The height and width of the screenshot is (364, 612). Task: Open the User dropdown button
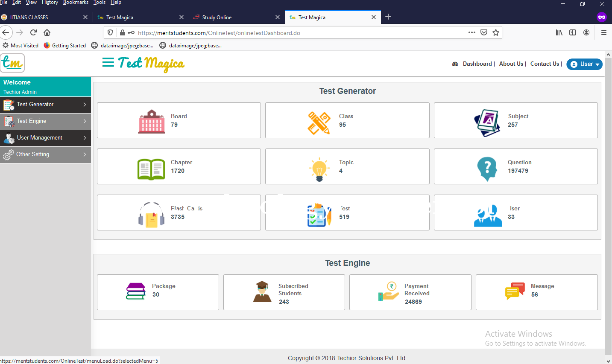[x=584, y=64]
